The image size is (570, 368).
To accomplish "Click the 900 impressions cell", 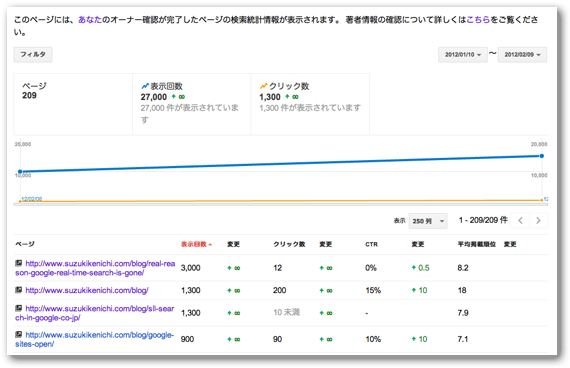I will (187, 339).
